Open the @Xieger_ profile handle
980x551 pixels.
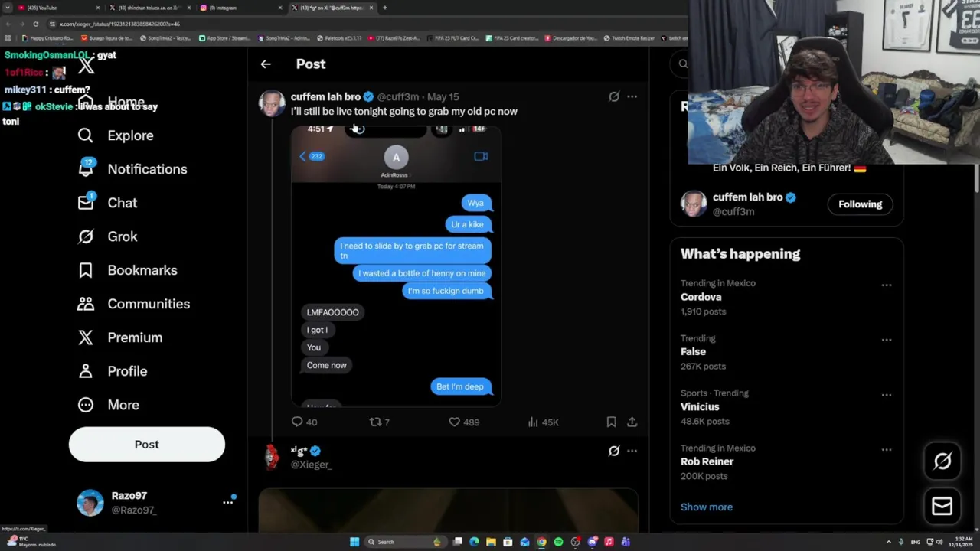(311, 465)
